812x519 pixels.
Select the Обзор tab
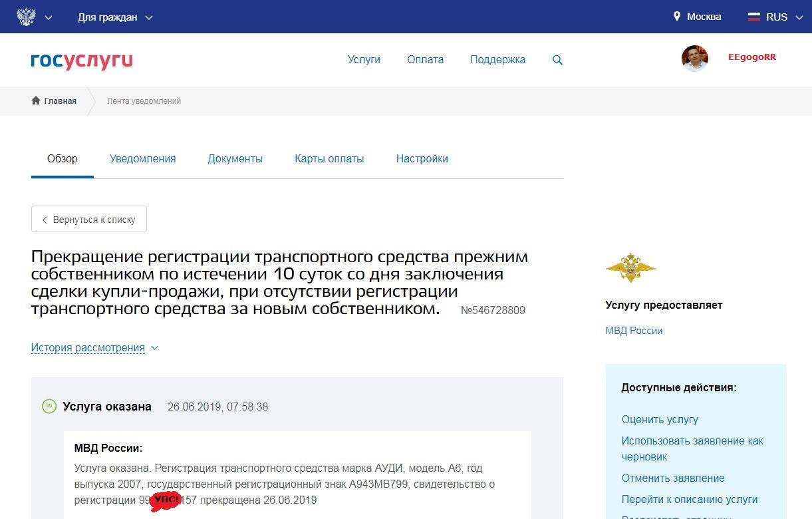coord(63,158)
